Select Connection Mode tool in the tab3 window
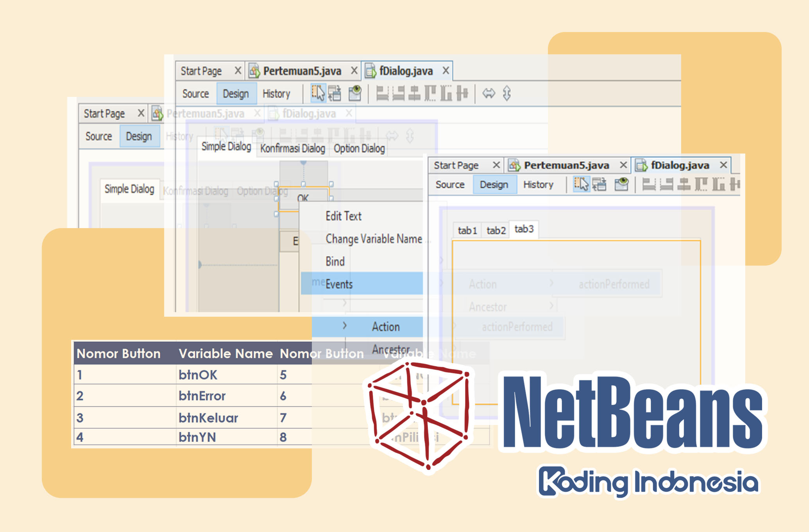Screen dimensions: 809x532 point(599,184)
